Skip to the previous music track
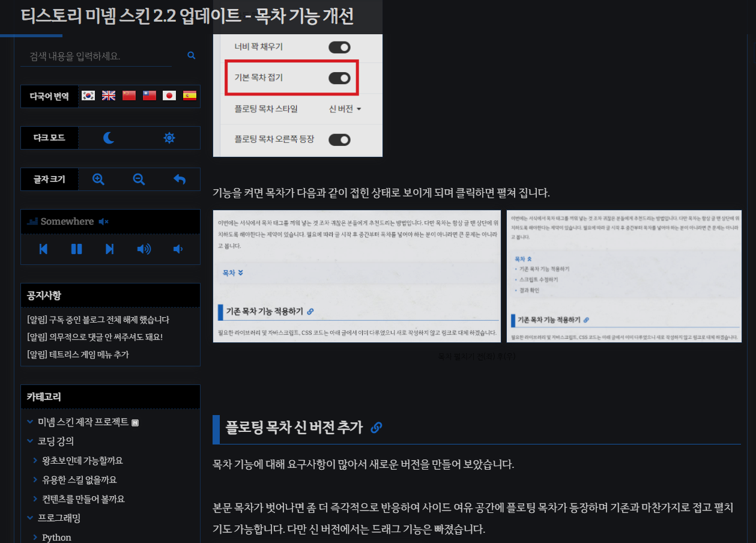The width and height of the screenshot is (756, 543). pyautogui.click(x=43, y=249)
